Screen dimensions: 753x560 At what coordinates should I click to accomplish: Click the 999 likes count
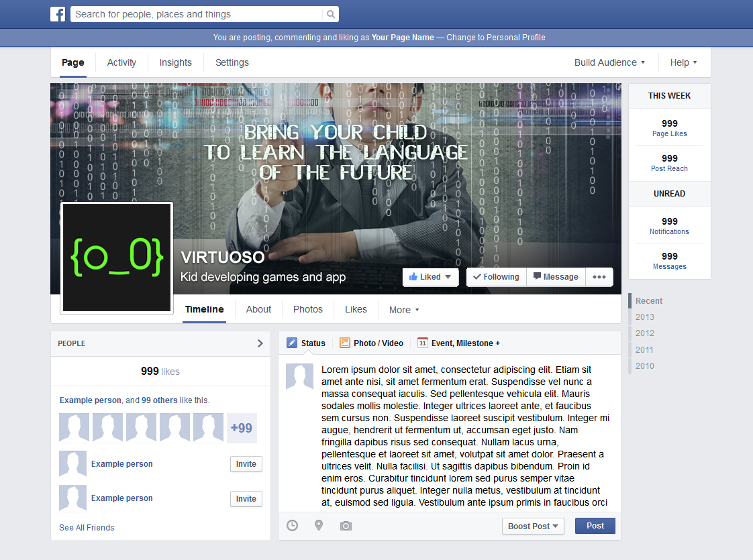[160, 372]
